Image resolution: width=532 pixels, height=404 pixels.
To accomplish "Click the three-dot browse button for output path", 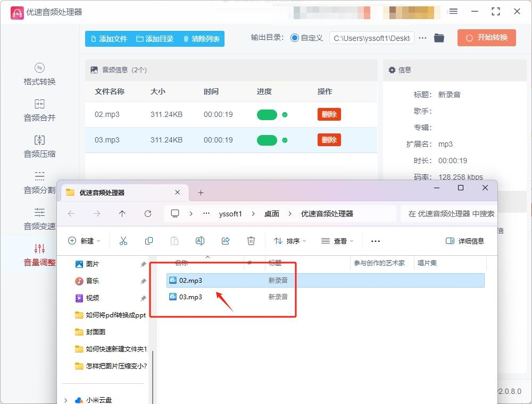I will [x=422, y=38].
